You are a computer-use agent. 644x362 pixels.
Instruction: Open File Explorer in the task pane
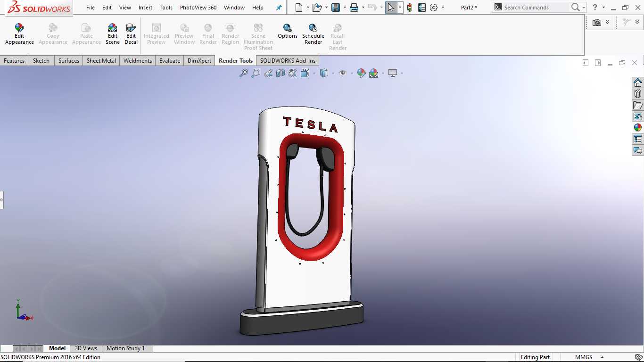638,105
